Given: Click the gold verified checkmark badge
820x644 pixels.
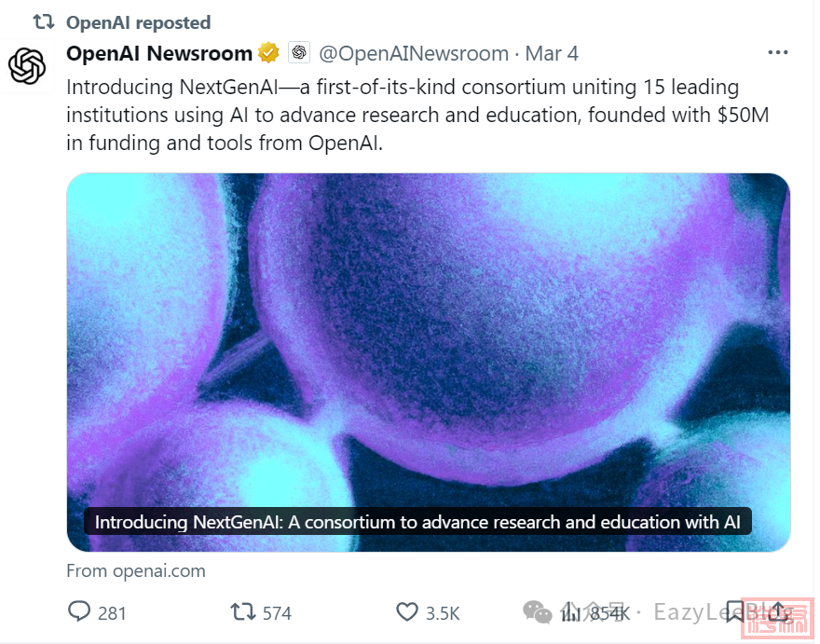Looking at the screenshot, I should (x=268, y=53).
